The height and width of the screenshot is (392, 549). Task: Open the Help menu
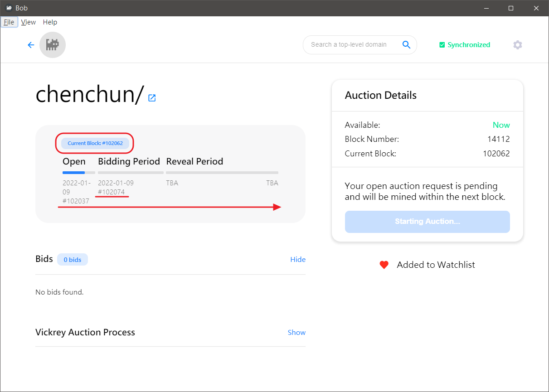coord(50,22)
